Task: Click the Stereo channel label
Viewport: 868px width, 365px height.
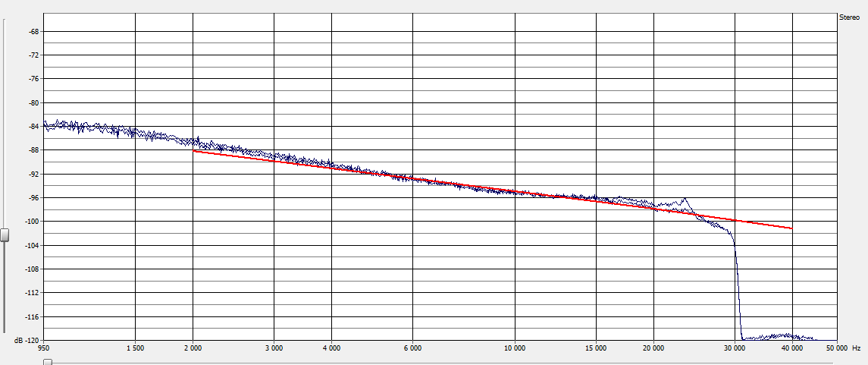Action: (x=849, y=17)
